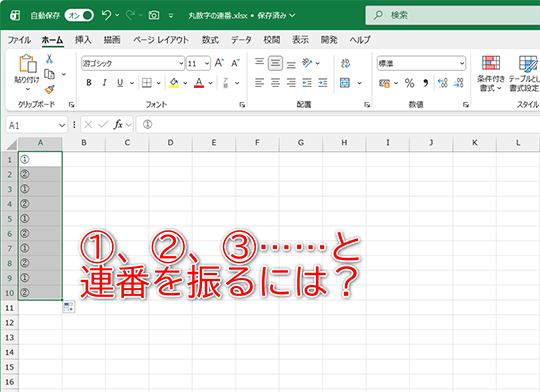Image resolution: width=540 pixels, height=392 pixels.
Task: Click Increase Decimal icon
Action: point(443,83)
